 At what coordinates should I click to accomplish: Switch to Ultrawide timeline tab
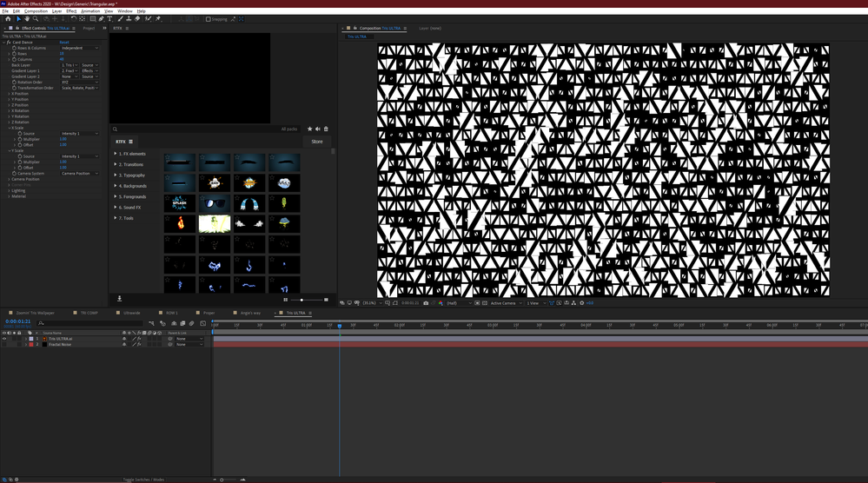click(x=132, y=313)
